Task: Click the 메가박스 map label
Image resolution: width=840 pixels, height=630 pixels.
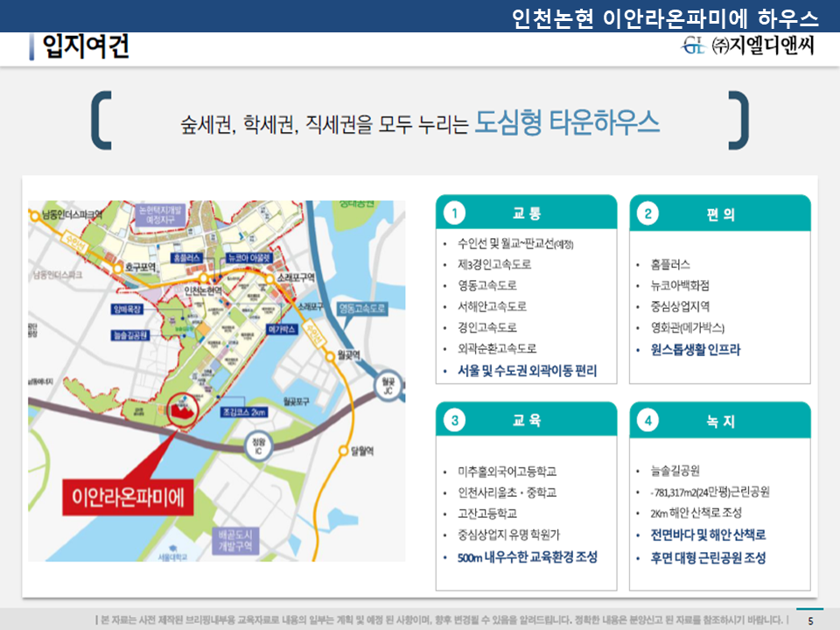Action: click(282, 329)
